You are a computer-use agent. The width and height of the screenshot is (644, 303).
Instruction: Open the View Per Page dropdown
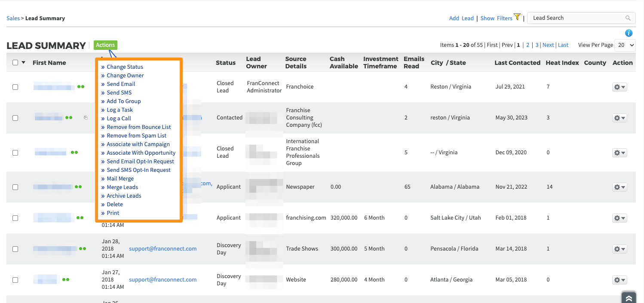tap(625, 45)
